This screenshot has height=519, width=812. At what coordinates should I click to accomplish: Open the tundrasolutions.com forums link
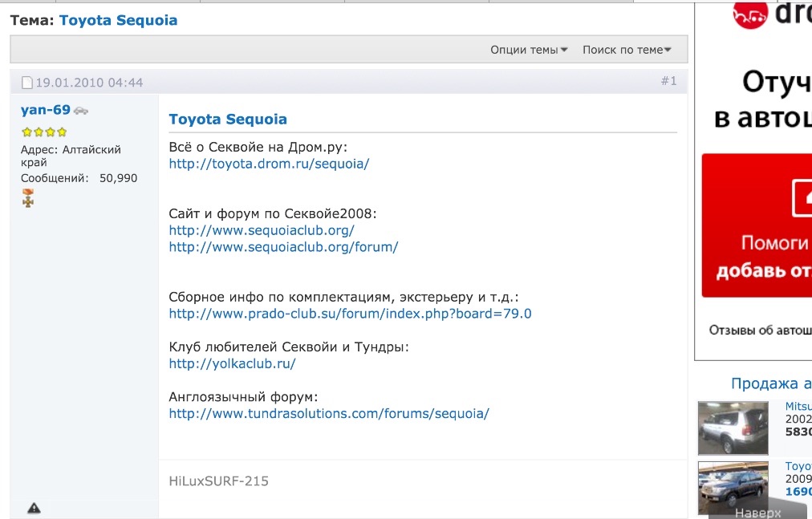[328, 414]
